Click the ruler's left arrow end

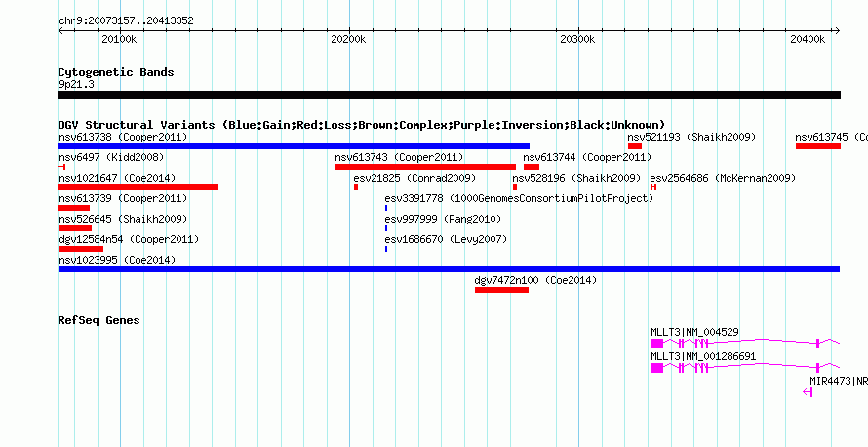coord(60,31)
